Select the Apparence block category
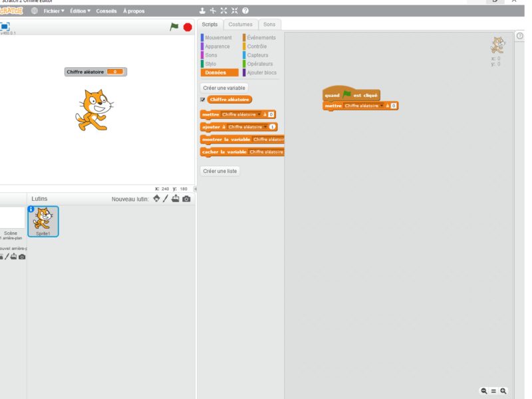The image size is (532, 399). coord(217,47)
